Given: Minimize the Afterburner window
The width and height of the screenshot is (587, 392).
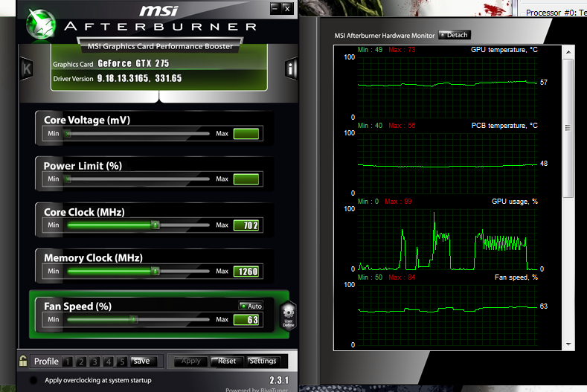Looking at the screenshot, I should (x=275, y=8).
